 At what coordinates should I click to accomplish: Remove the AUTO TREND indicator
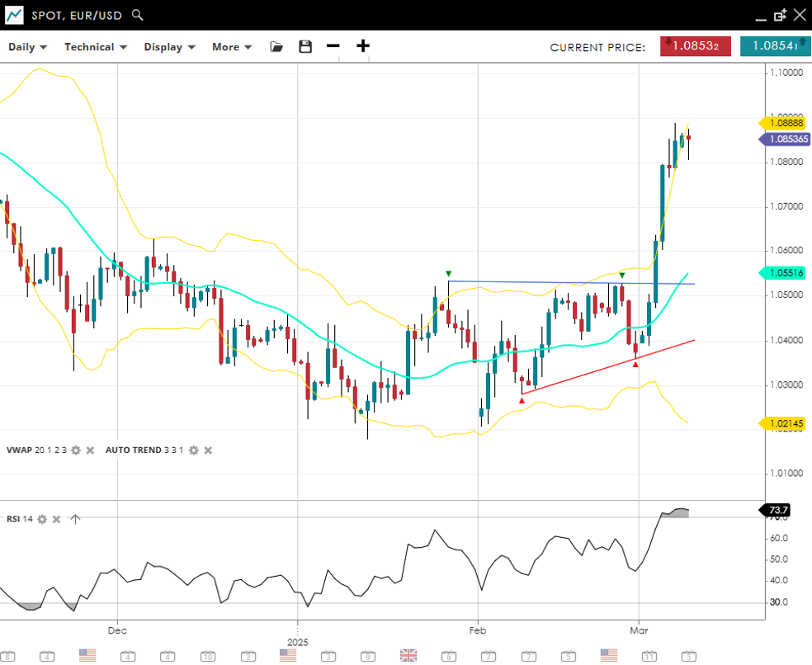[x=208, y=450]
